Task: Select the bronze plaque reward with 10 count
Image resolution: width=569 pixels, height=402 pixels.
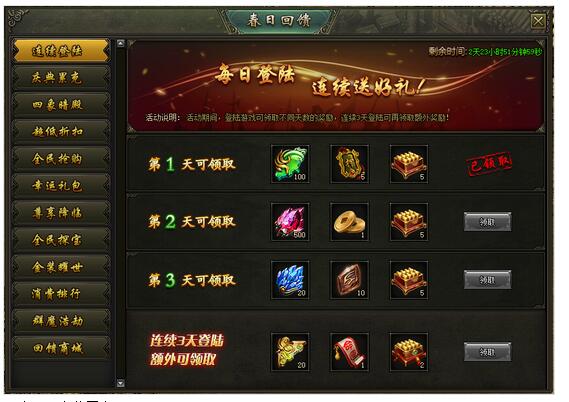Action: [349, 280]
